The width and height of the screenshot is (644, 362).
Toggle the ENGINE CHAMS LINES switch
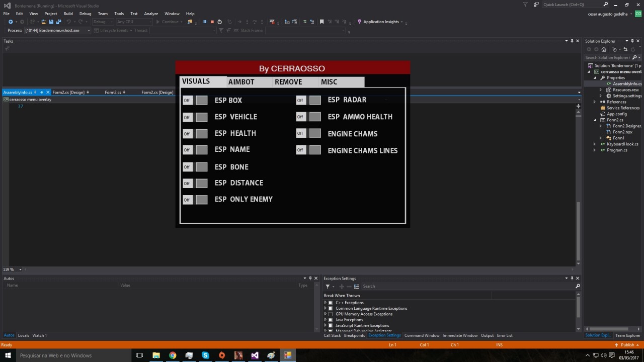(308, 150)
